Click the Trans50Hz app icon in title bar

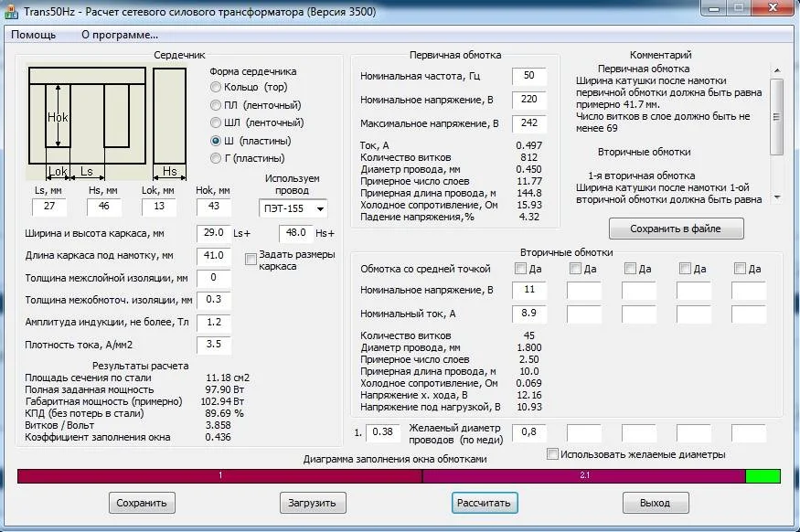11,11
